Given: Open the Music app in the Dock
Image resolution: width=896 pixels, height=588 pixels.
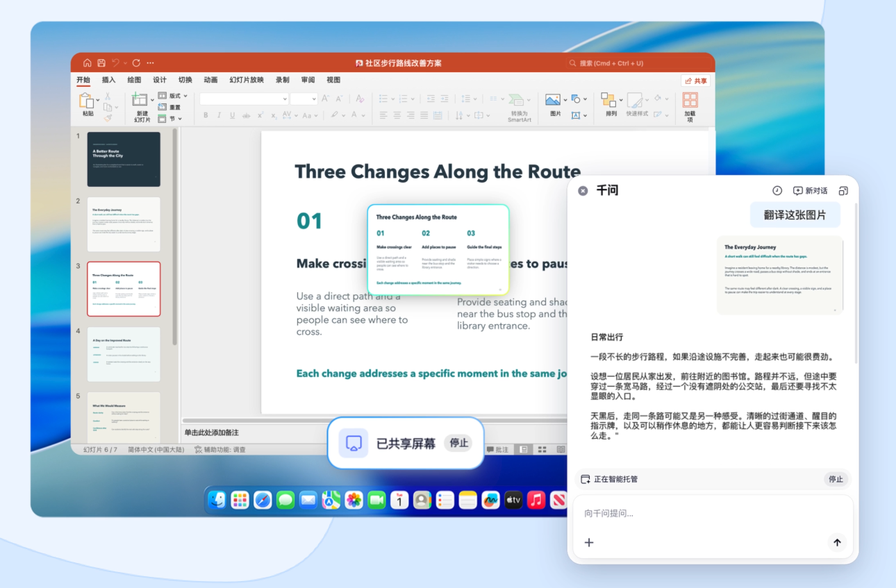Looking at the screenshot, I should click(x=536, y=499).
